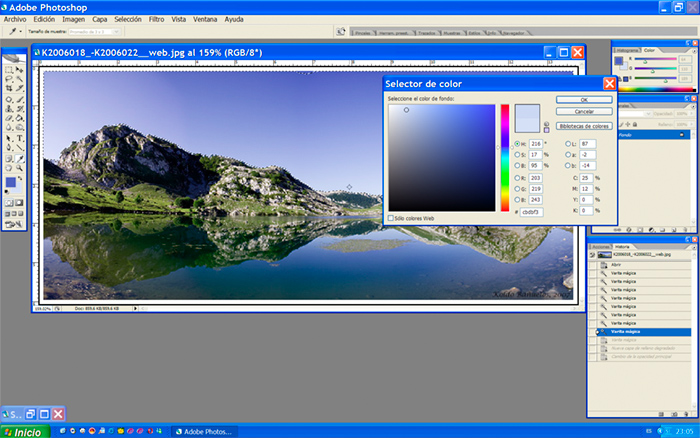700x438 pixels.
Task: Select the S saturation radio button
Action: pyautogui.click(x=517, y=155)
